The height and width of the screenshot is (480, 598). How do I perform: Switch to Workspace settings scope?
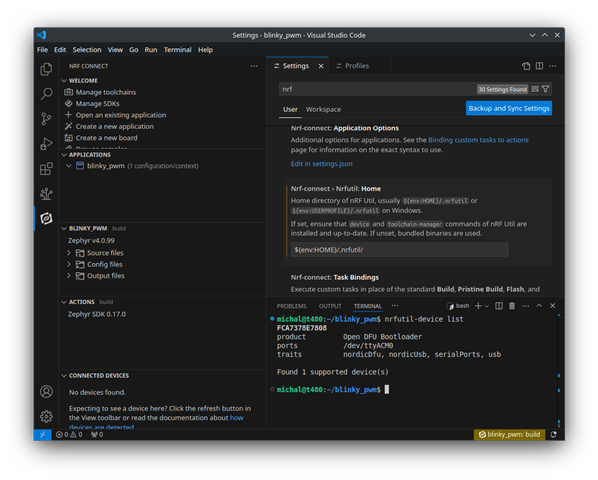click(x=323, y=109)
